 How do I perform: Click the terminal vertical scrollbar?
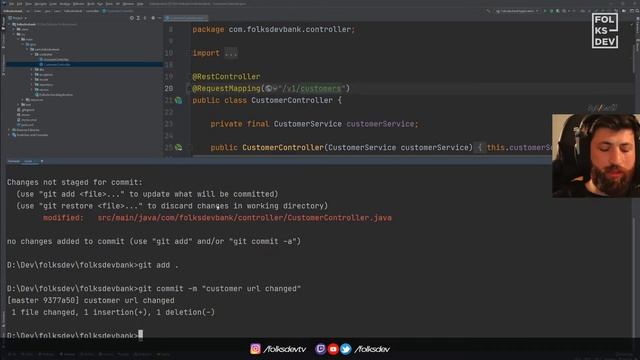(x=634, y=278)
